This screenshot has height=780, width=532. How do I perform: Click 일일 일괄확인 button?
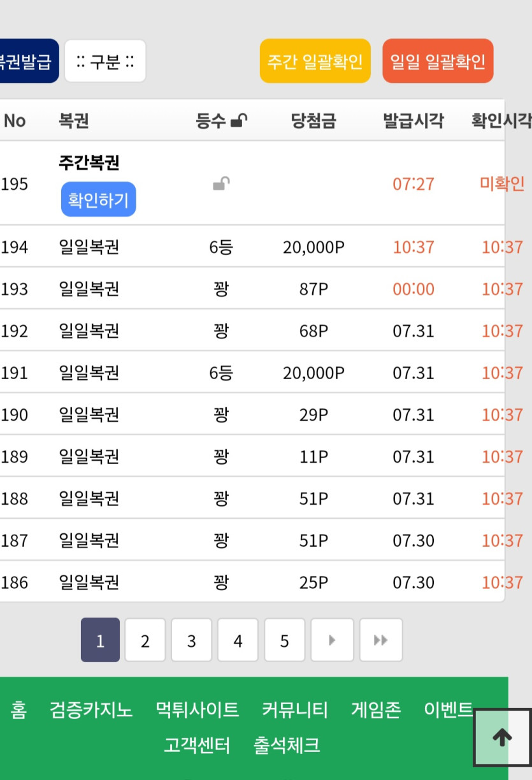438,61
